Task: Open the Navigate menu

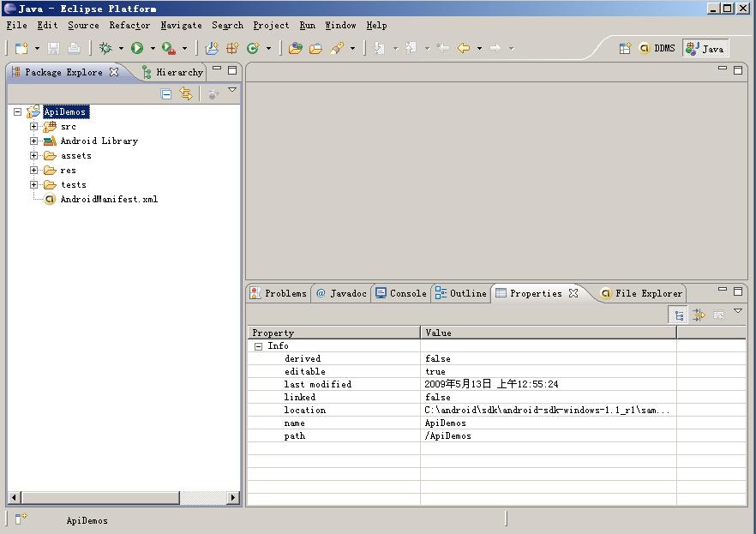Action: (182, 25)
